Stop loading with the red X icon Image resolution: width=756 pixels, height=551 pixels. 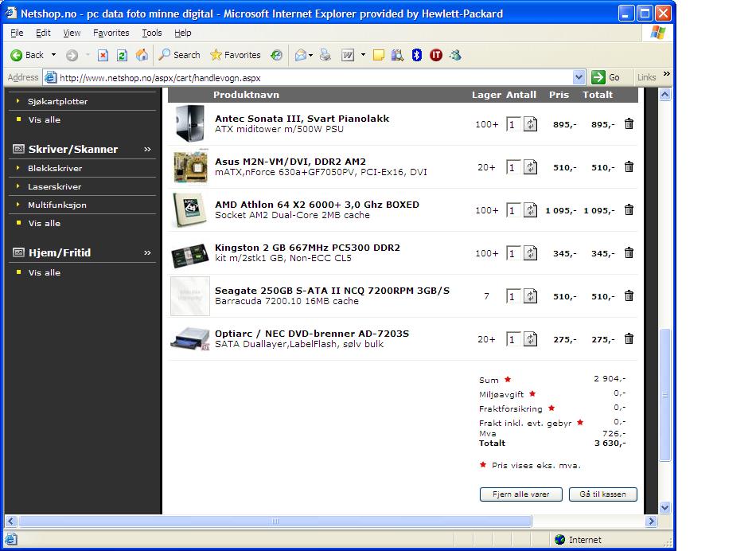point(103,56)
